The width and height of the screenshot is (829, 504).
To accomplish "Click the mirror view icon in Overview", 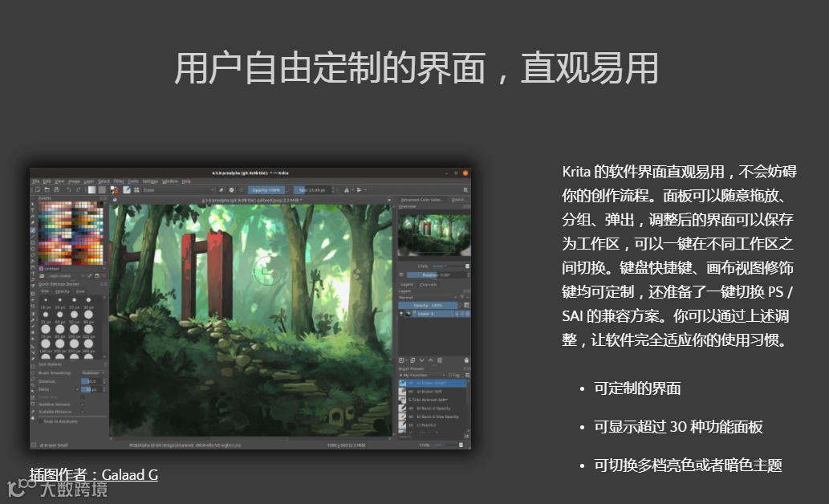I will (401, 275).
